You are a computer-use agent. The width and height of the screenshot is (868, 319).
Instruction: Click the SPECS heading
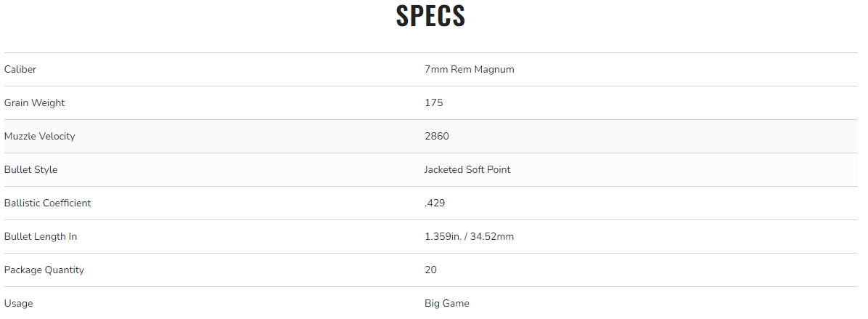430,17
